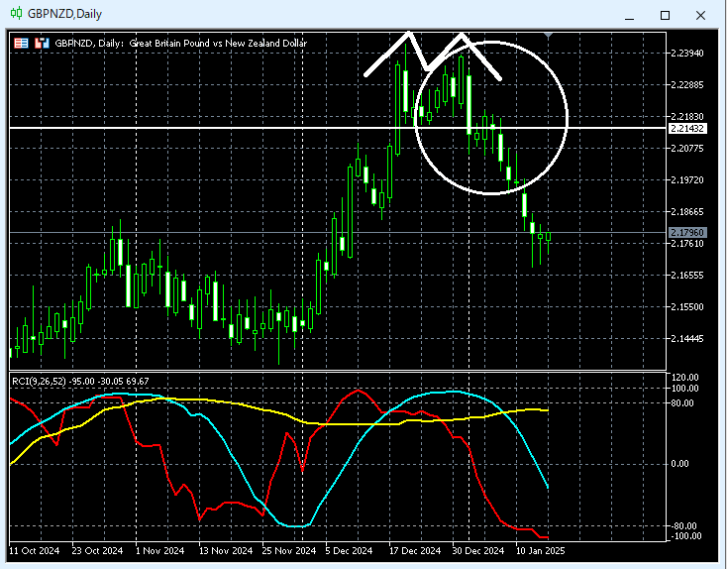Click the 100.00 RCI scale value
The width and height of the screenshot is (728, 569).
(684, 389)
